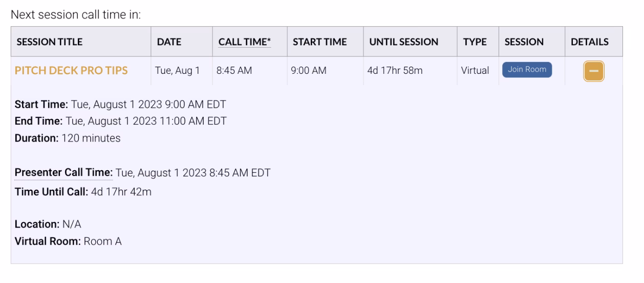Viewport: 644px width, 283px height.
Task: Collapse session details with the minus icon
Action: click(593, 71)
